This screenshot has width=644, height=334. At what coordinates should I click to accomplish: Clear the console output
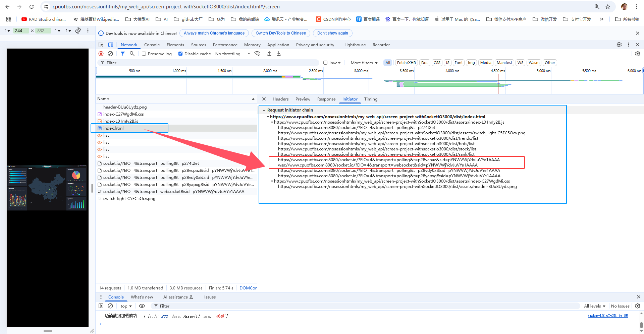[110, 306]
